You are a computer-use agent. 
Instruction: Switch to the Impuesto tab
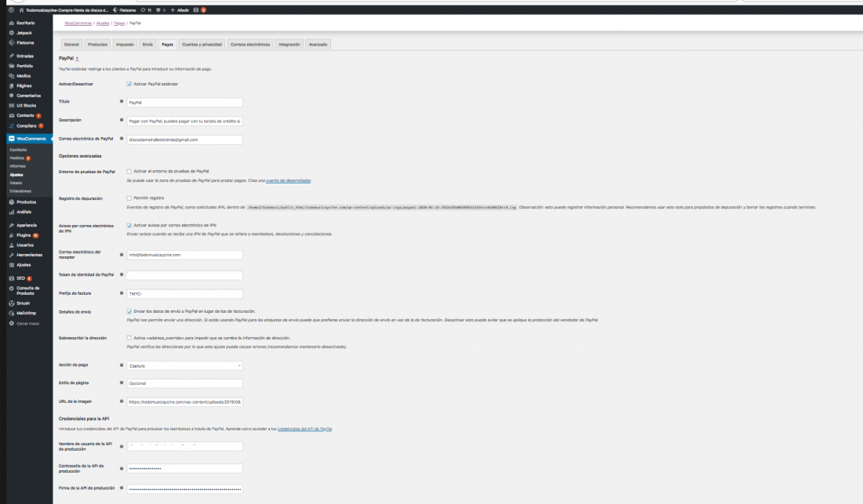coord(125,45)
